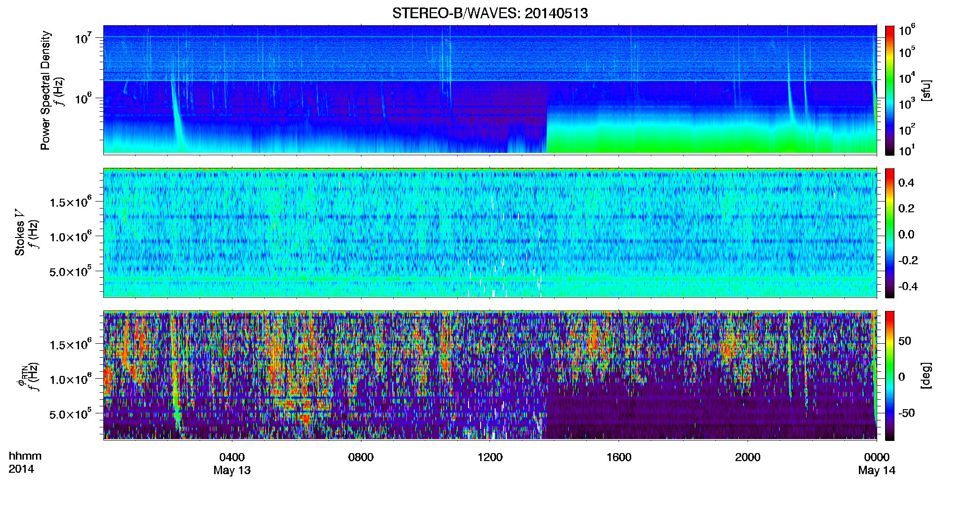
Task: Click the 10^2 value on sfu color scale
Action: 907,130
